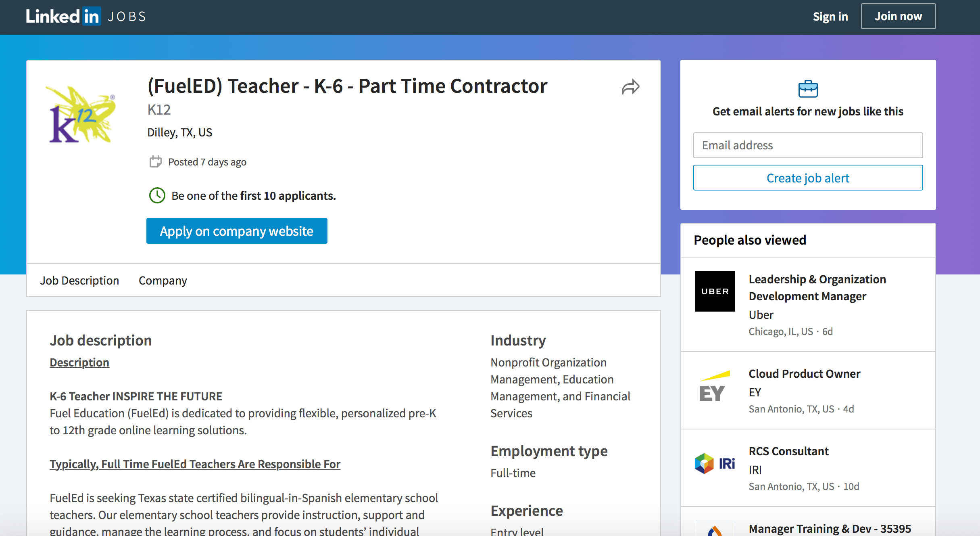Screen dimensions: 980x536
Task: Click the briefcase job alert icon
Action: point(808,89)
